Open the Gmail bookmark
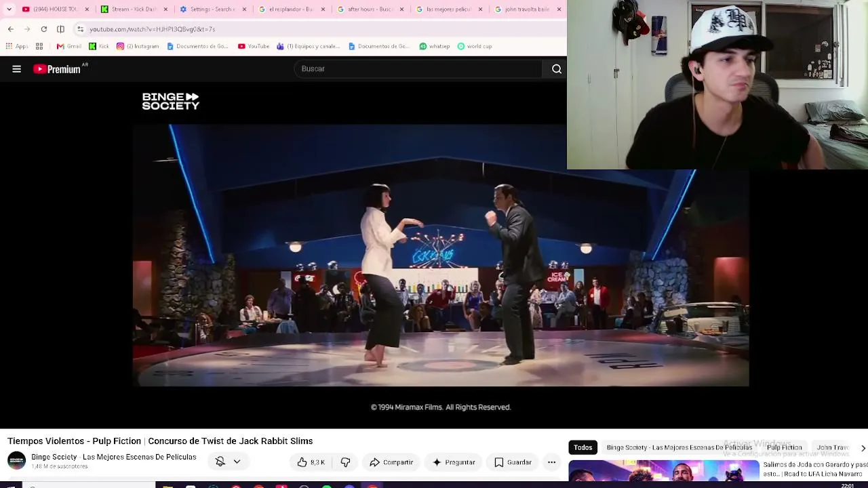Screen dimensions: 868x488 click(x=69, y=47)
